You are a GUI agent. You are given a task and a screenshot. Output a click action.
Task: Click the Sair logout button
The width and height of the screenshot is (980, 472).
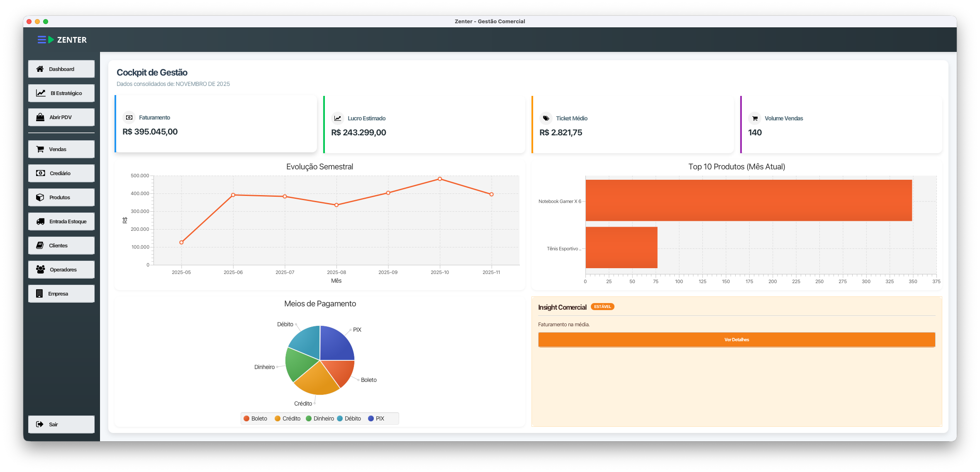point(61,424)
